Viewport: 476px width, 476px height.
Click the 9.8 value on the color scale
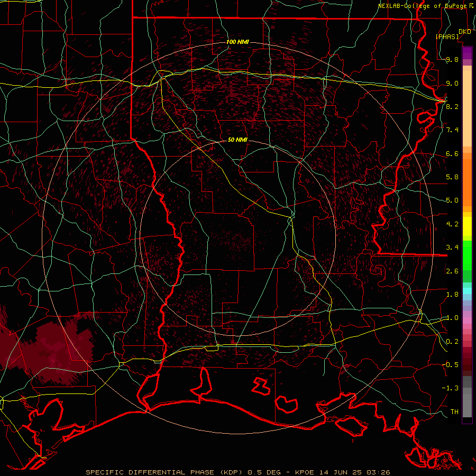452,60
